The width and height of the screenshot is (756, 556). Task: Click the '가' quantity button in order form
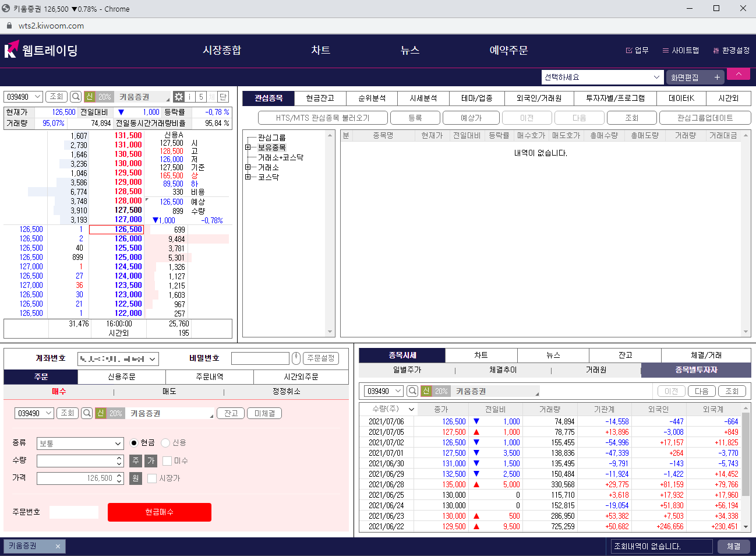(x=151, y=460)
